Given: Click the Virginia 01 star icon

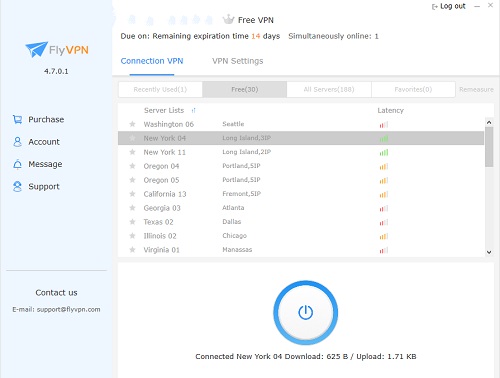Looking at the screenshot, I should pyautogui.click(x=132, y=250).
